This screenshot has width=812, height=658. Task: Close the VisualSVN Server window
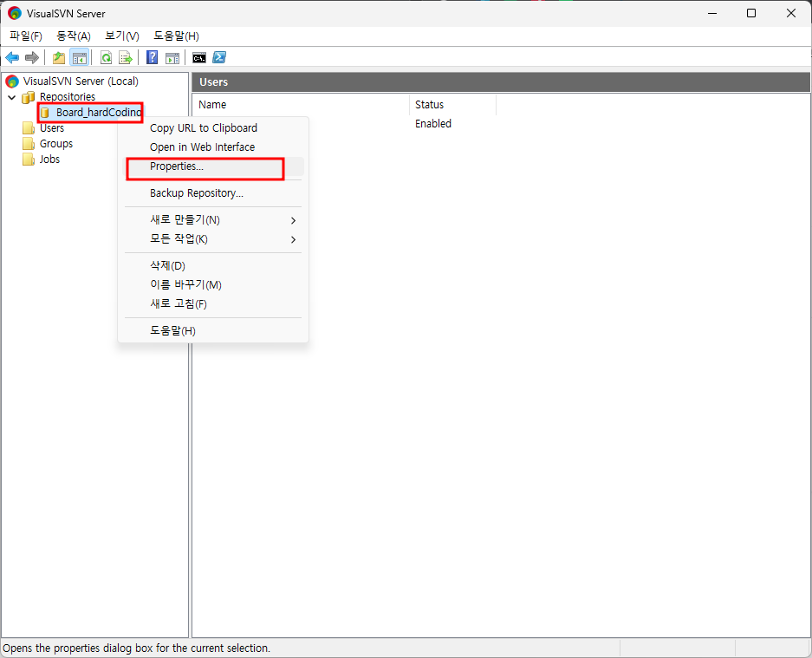click(790, 14)
